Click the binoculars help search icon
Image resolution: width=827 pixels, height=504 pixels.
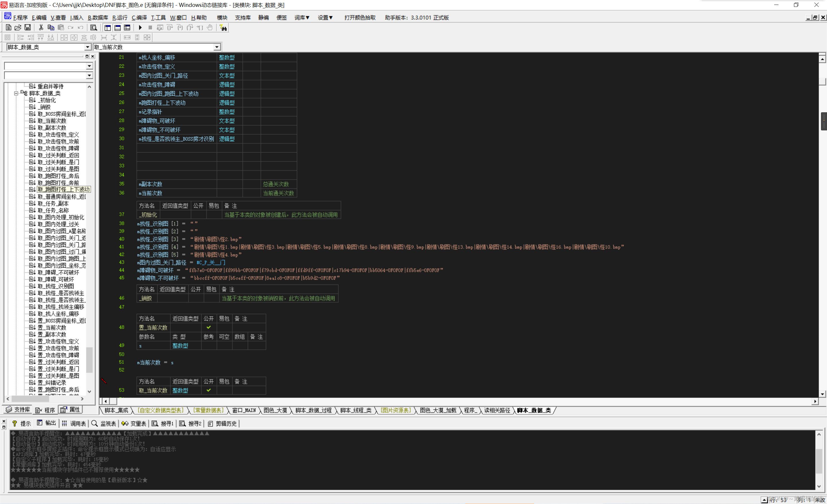(223, 28)
